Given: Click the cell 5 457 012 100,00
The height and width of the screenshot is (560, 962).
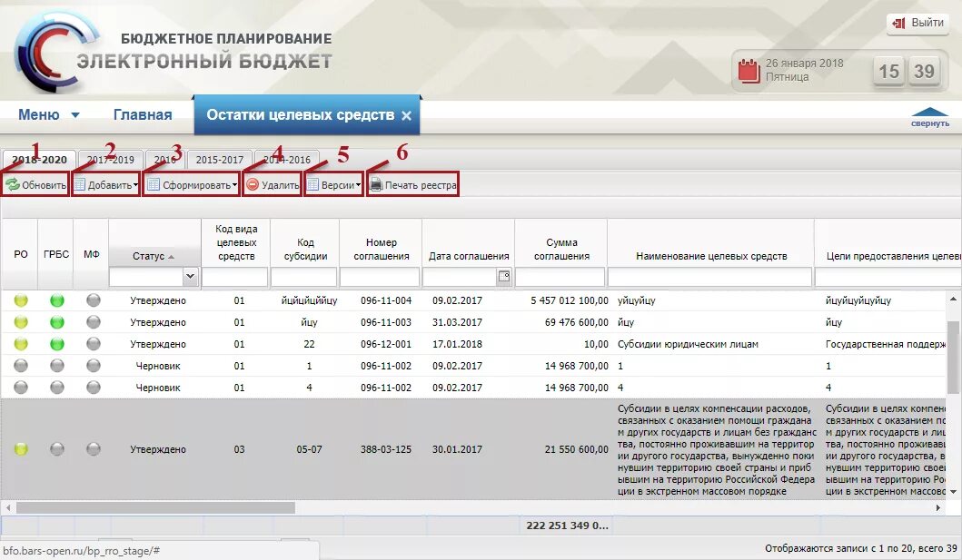Looking at the screenshot, I should (x=570, y=300).
